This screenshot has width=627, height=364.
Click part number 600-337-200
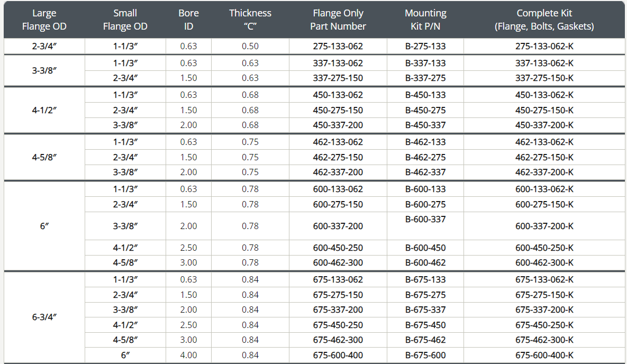point(338,226)
